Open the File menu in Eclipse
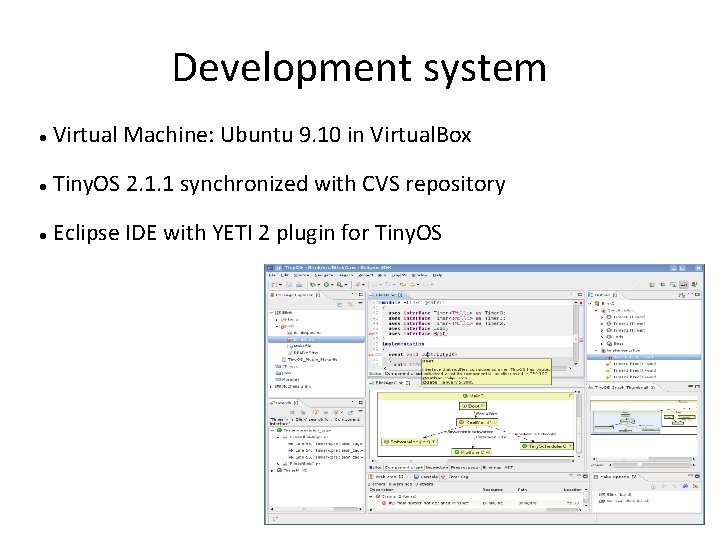This screenshot has height=540, width=720. pyautogui.click(x=272, y=276)
